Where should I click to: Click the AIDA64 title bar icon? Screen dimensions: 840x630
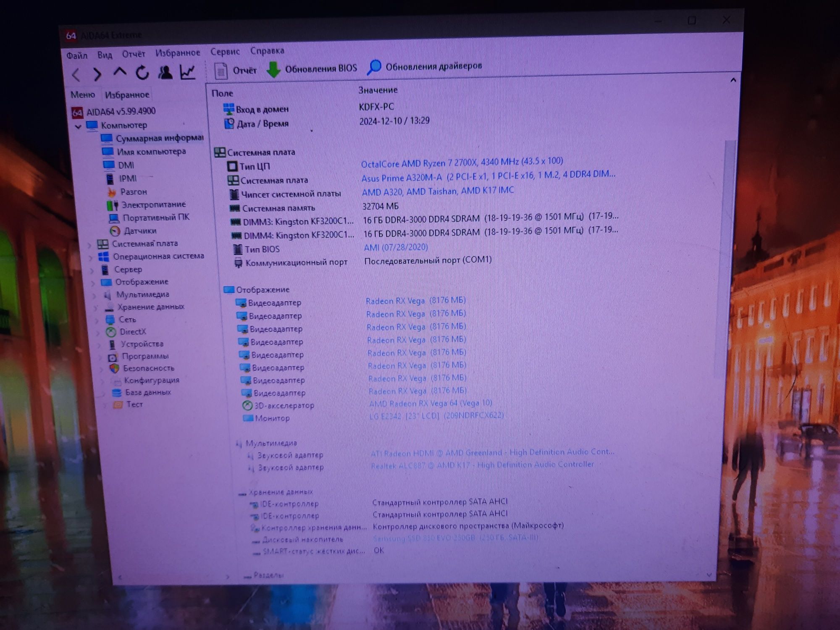[x=71, y=36]
